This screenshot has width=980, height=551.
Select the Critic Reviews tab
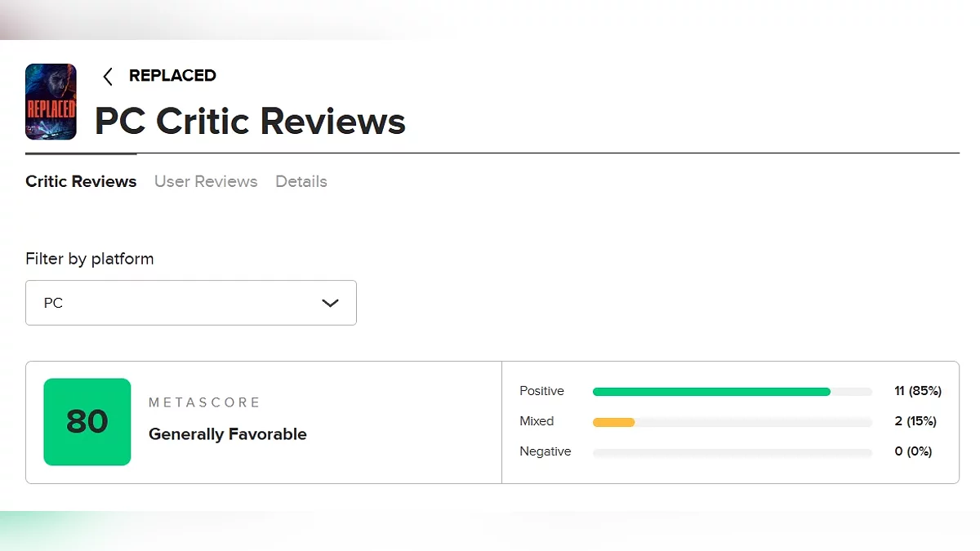[80, 181]
